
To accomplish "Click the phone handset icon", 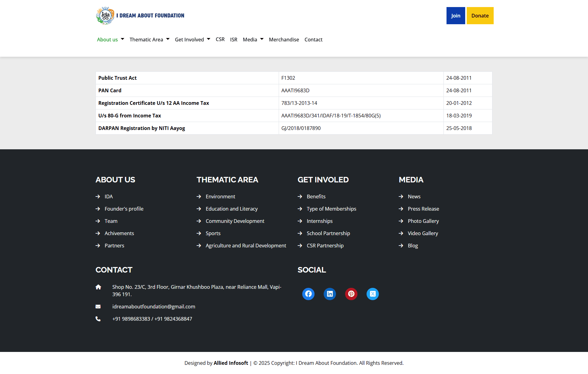I will 98,319.
